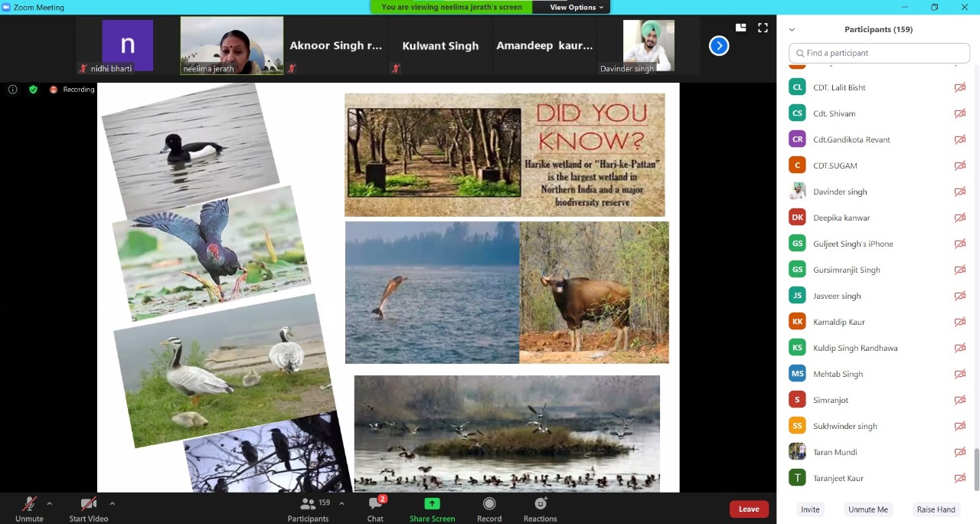Switch the gallery layout view icon
This screenshot has height=524, width=980.
(740, 28)
